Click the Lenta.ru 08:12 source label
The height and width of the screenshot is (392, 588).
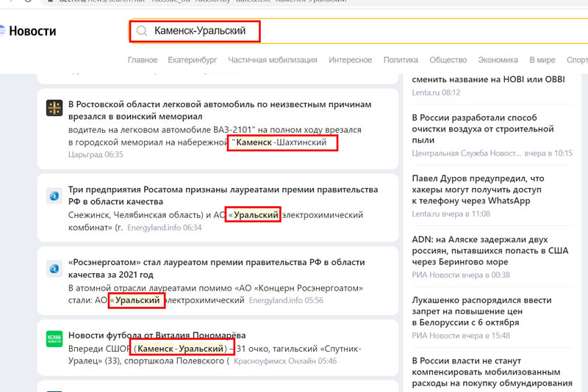click(x=436, y=92)
